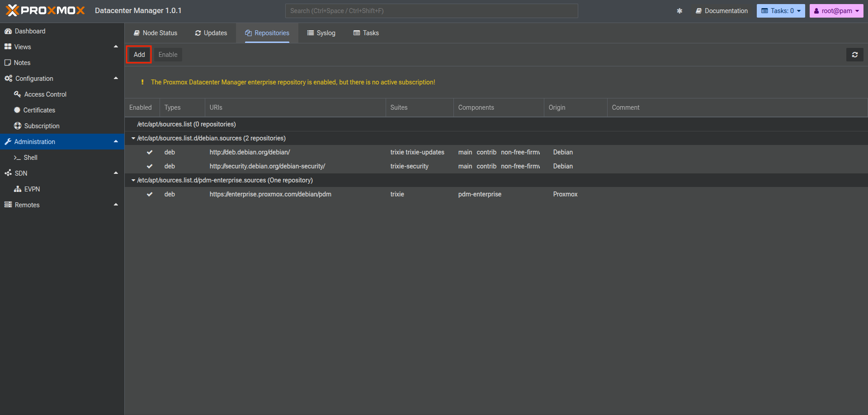Click the Add repository button

pyautogui.click(x=139, y=55)
